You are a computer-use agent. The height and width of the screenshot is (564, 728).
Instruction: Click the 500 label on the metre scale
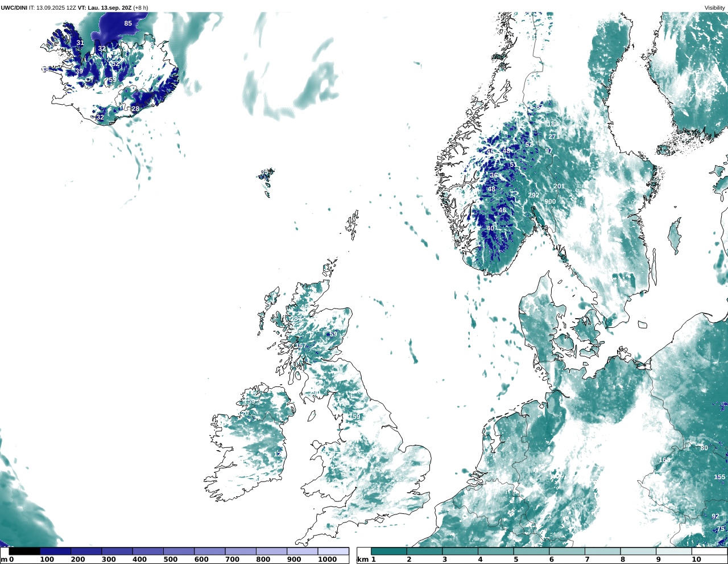(171, 559)
